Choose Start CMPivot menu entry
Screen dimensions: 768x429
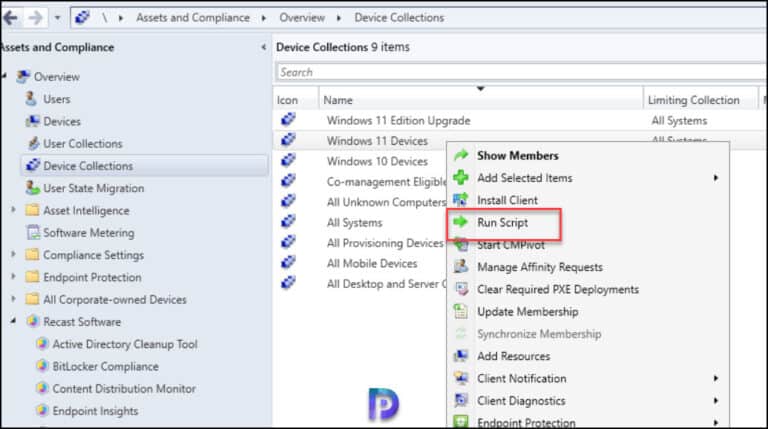511,245
